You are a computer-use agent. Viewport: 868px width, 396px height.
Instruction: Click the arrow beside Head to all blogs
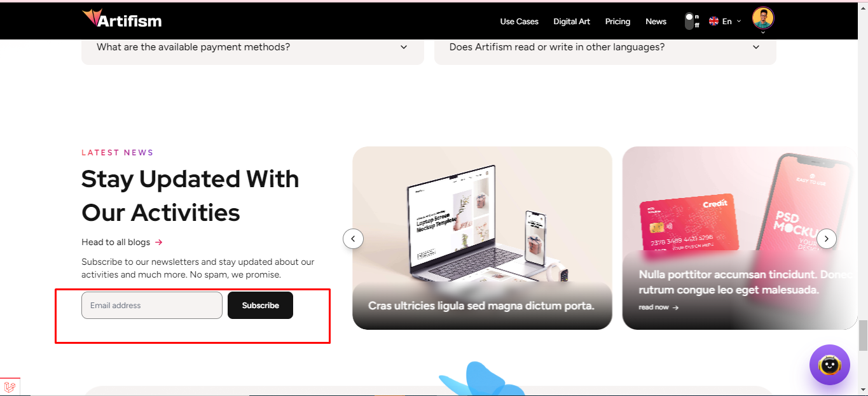click(x=158, y=242)
